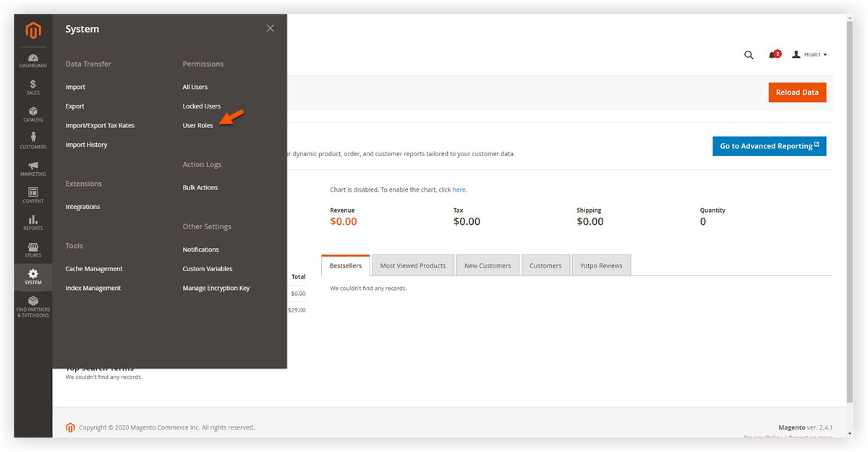Open the notifications bell icon
The width and height of the screenshot is (868, 452).
(x=773, y=54)
